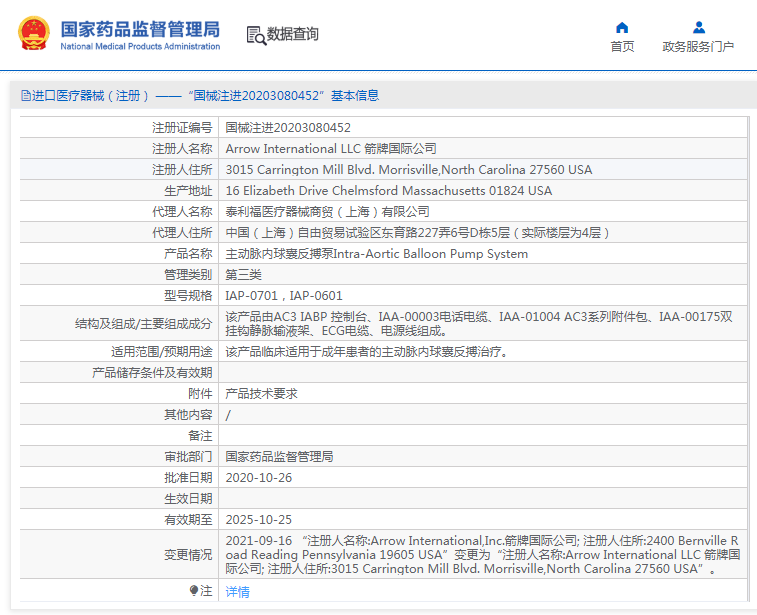Click the 产品名称 row label

(x=188, y=253)
